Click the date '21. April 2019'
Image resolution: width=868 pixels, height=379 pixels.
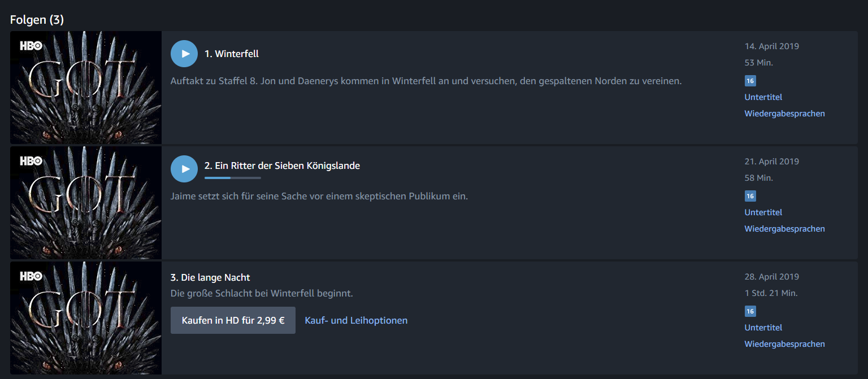(772, 162)
